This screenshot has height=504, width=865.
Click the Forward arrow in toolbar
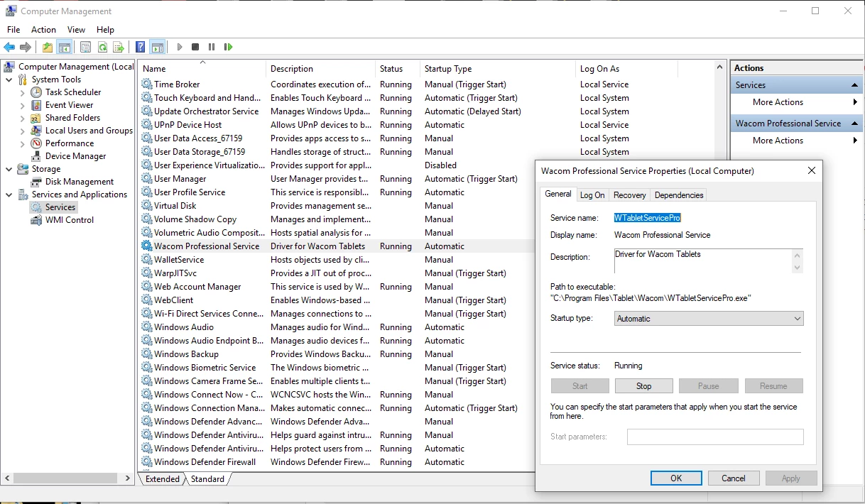(26, 48)
